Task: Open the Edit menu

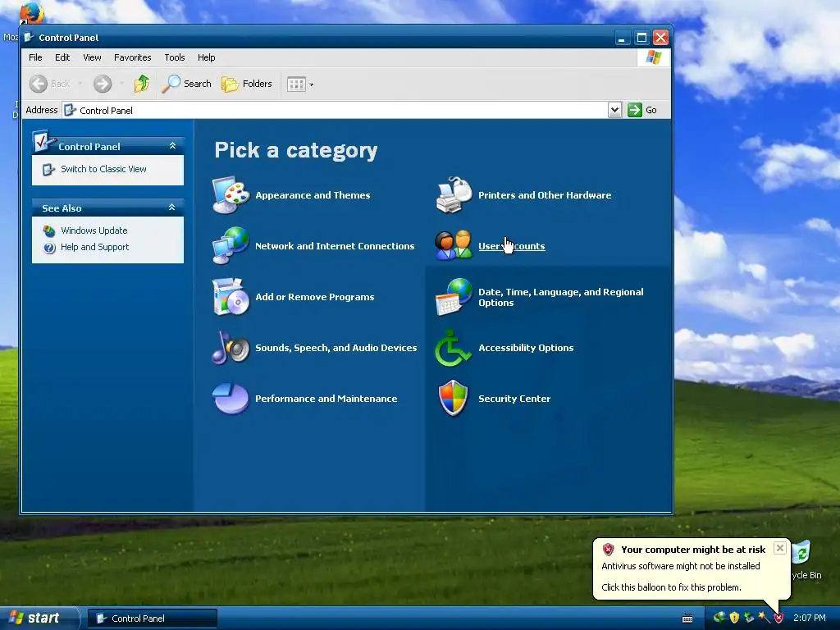Action: pos(62,57)
